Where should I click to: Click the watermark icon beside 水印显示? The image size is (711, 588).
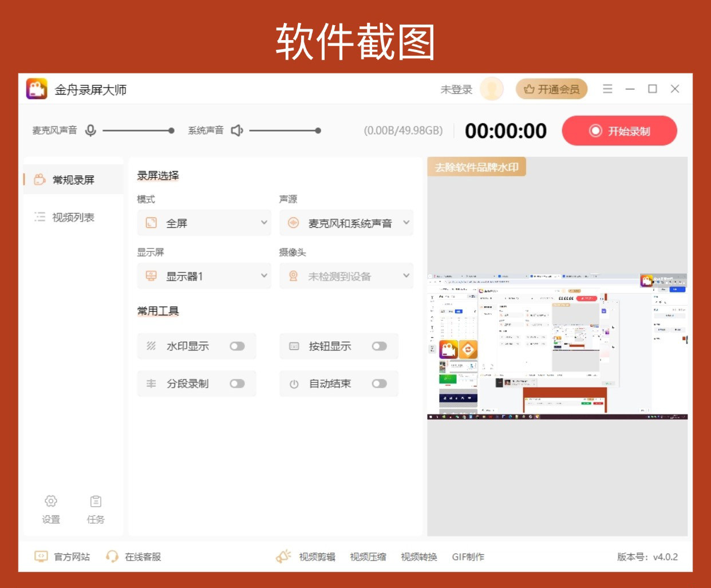tap(151, 346)
